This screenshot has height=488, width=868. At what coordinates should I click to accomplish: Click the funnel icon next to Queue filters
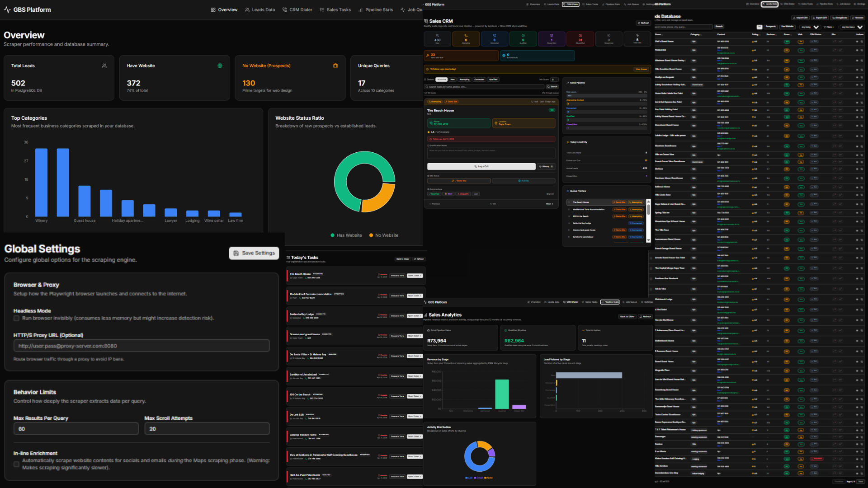[x=425, y=80]
